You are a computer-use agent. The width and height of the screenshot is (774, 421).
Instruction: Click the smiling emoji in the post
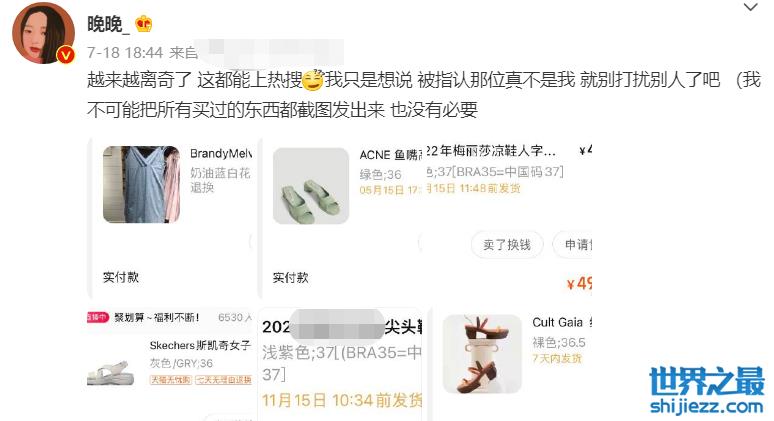coord(312,80)
